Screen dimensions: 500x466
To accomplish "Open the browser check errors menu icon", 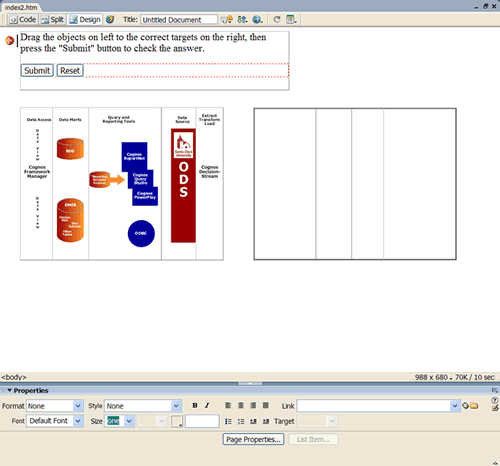I will tap(227, 20).
